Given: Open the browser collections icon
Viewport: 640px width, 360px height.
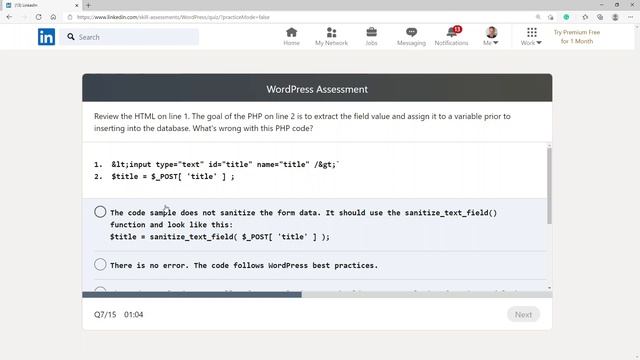Looking at the screenshot, I should click(600, 17).
